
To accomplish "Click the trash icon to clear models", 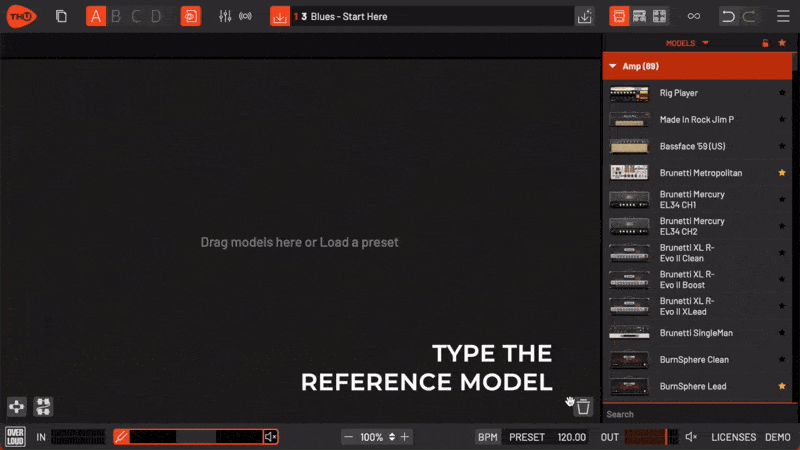I will point(583,406).
